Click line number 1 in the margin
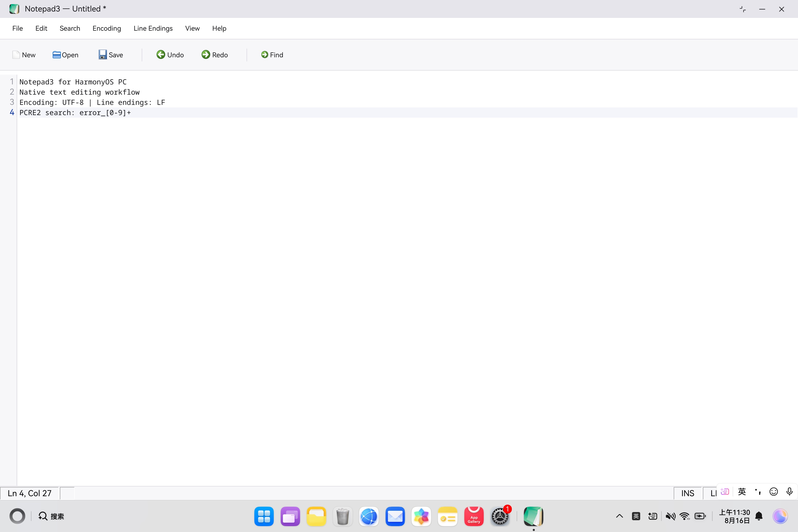This screenshot has width=798, height=532. coord(12,82)
